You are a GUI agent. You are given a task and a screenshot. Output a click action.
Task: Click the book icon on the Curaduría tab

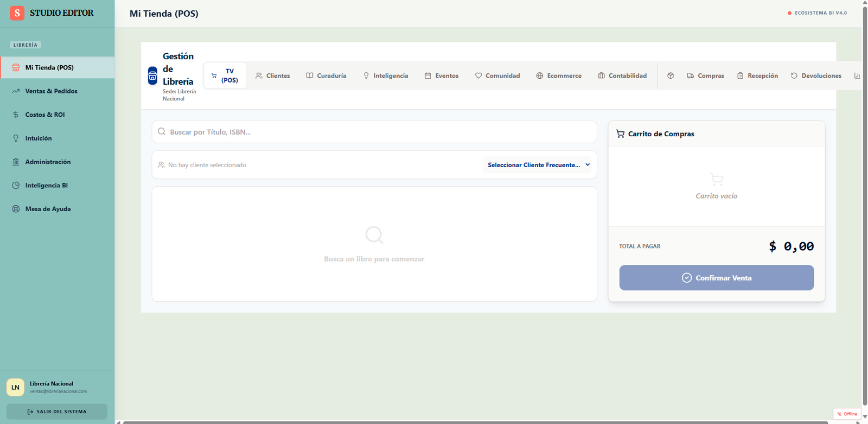click(x=309, y=75)
